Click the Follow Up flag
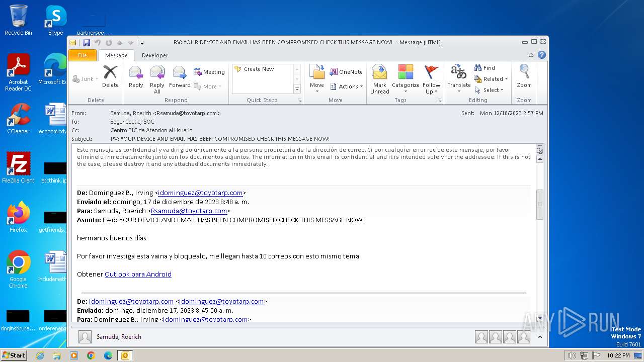This screenshot has height=362, width=644. [431, 79]
